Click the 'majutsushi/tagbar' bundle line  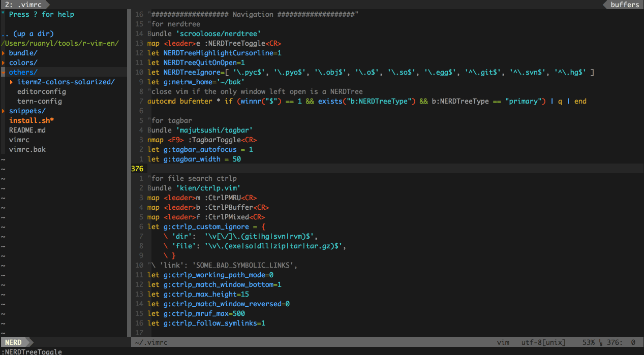coord(200,130)
